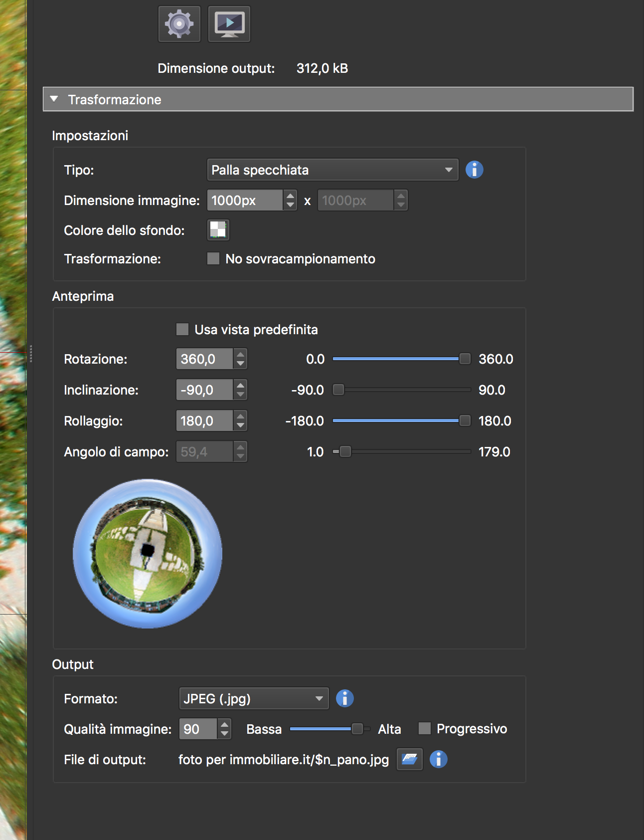The height and width of the screenshot is (840, 644).
Task: Click the Rotazione slider handle
Action: click(x=465, y=359)
